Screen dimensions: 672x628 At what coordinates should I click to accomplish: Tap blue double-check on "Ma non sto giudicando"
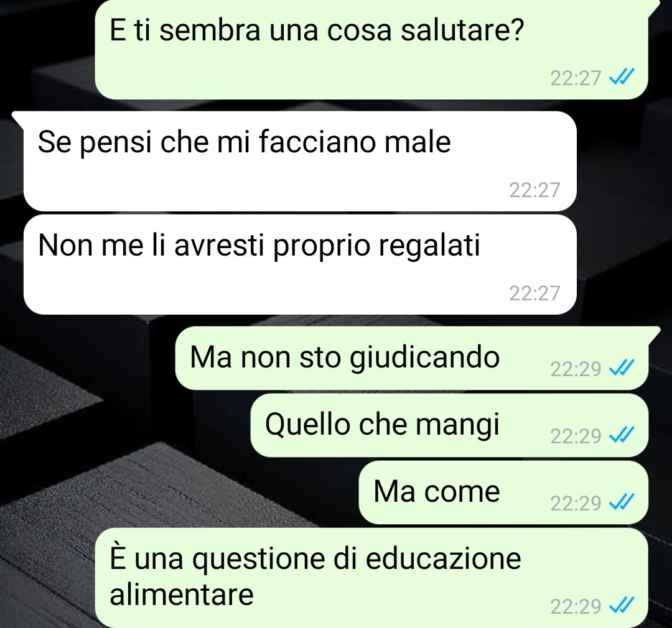click(621, 368)
